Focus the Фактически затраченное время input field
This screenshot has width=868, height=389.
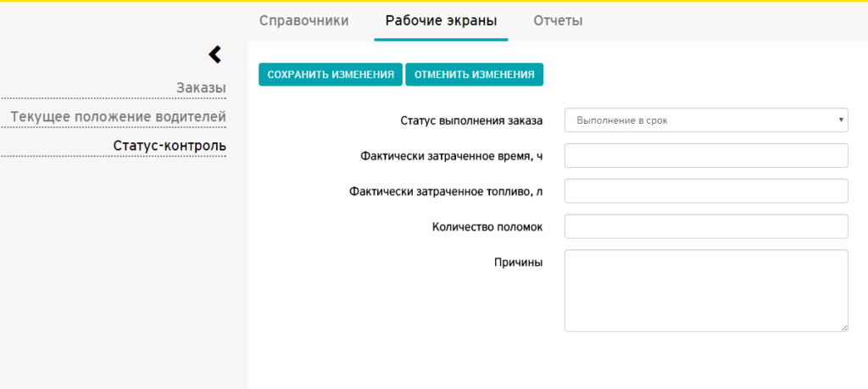click(x=706, y=155)
